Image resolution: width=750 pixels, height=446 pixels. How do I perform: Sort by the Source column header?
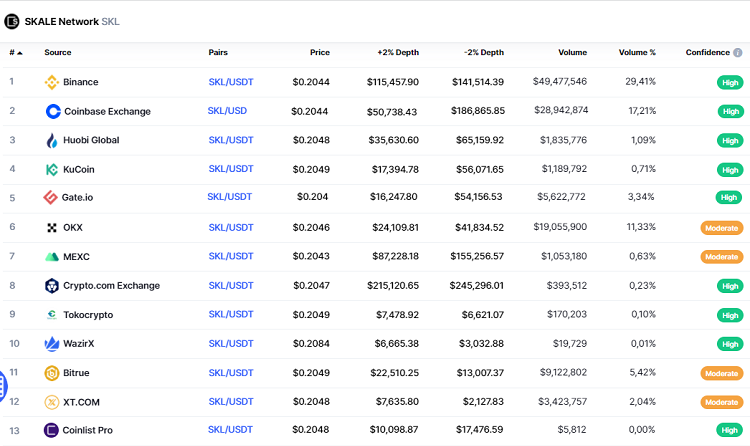[x=58, y=52]
